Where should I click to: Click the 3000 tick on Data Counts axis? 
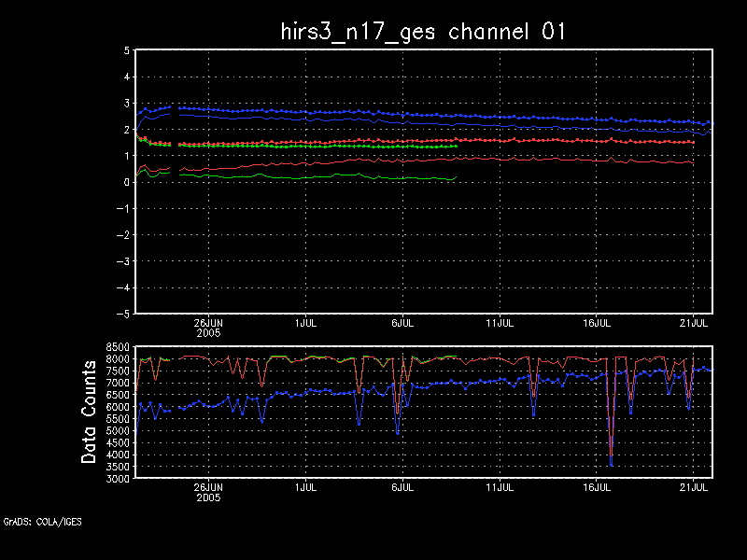pos(118,478)
